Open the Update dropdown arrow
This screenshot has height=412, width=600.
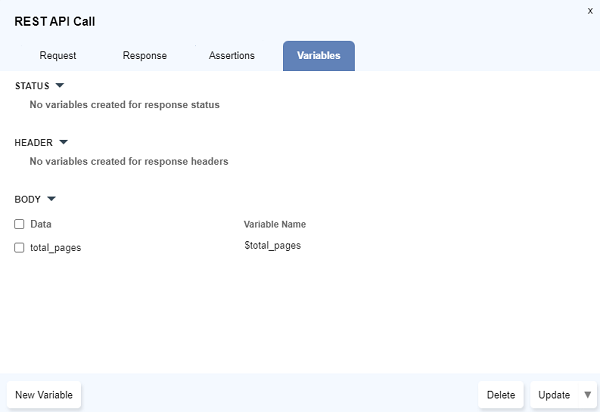tap(587, 395)
